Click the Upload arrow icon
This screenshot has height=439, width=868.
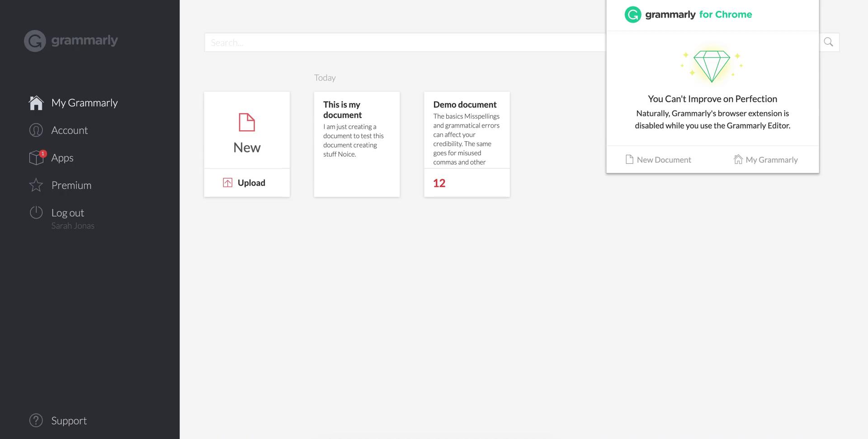[x=227, y=183]
